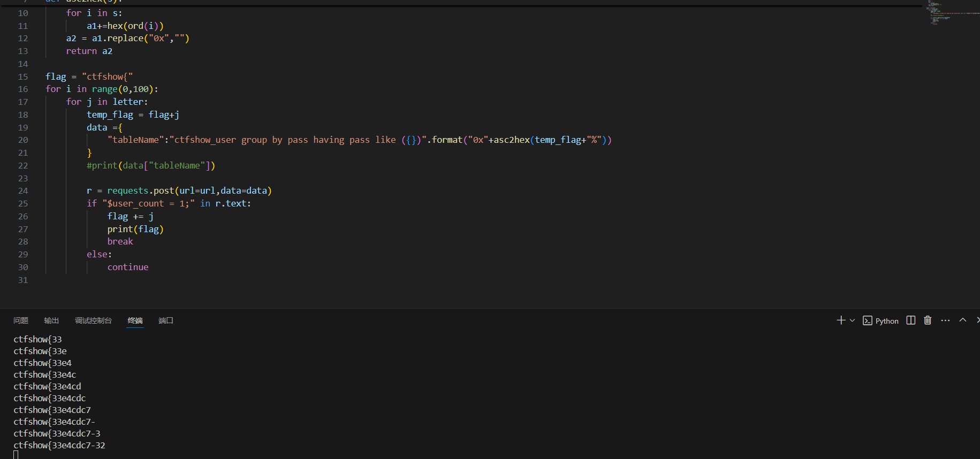Click the tableName string on line 20
Screen dimensions: 980x459
tap(360, 140)
